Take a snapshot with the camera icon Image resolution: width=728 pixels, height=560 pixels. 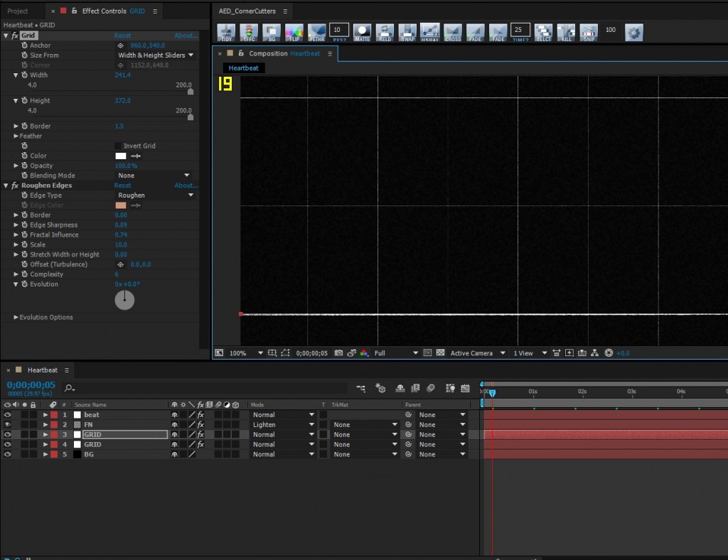coord(338,353)
